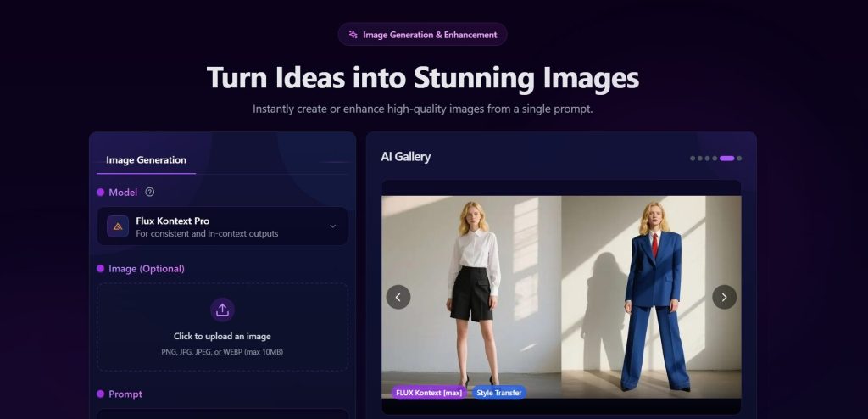
Task: Expand the model dropdown chevron
Action: coord(332,226)
